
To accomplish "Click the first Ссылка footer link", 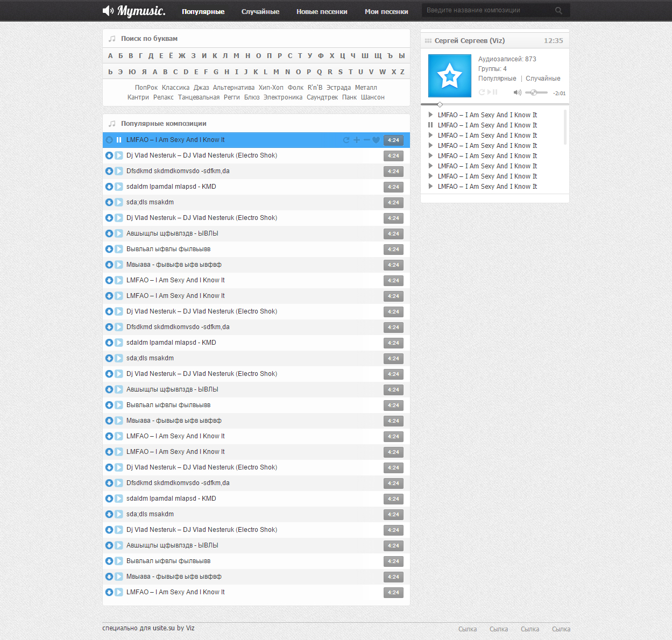I will (x=468, y=629).
